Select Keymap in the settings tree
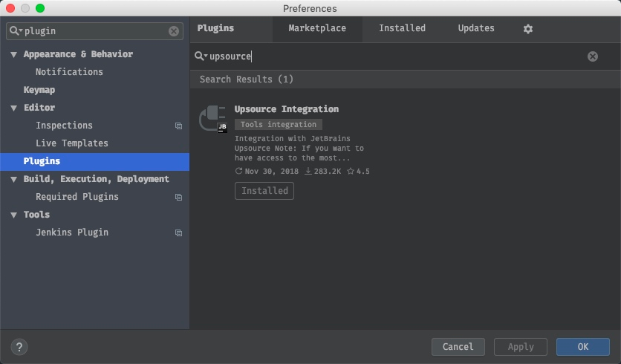Viewport: 621px width, 364px height. pyautogui.click(x=39, y=90)
